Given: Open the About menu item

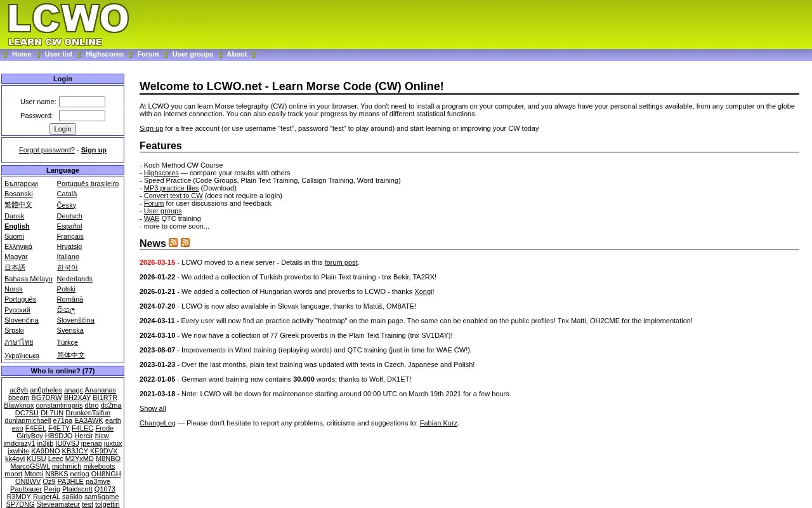Looking at the screenshot, I should coord(237,54).
